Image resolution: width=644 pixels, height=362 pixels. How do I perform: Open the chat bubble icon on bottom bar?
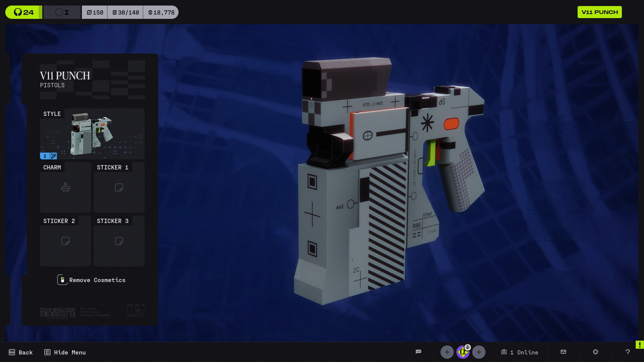(x=418, y=352)
